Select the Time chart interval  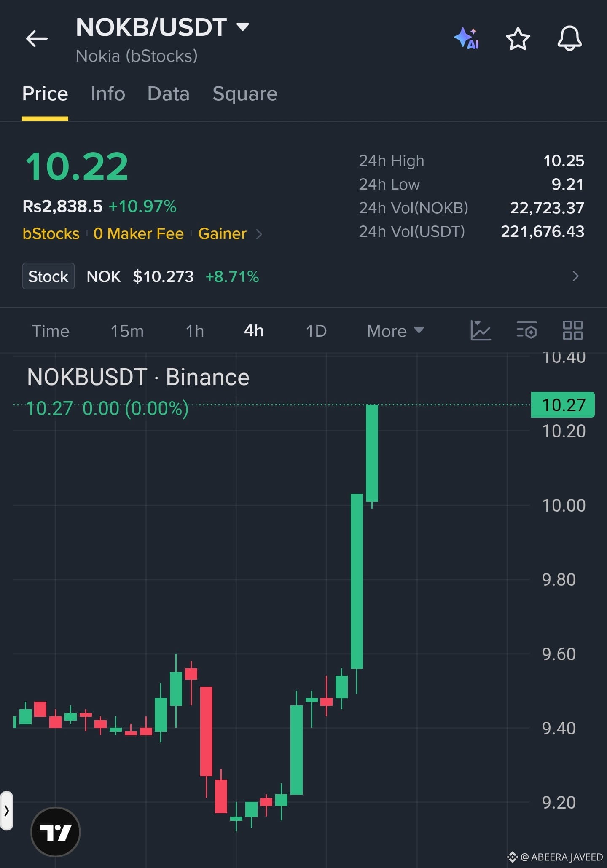pos(51,331)
